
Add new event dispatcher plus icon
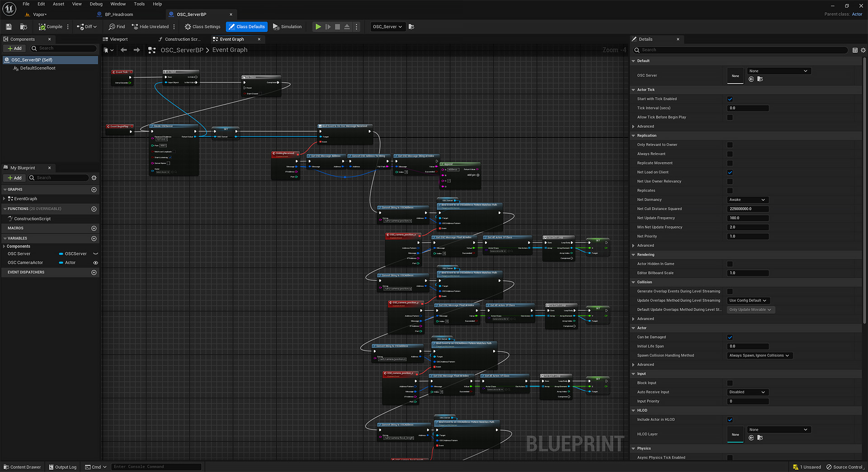pyautogui.click(x=94, y=273)
